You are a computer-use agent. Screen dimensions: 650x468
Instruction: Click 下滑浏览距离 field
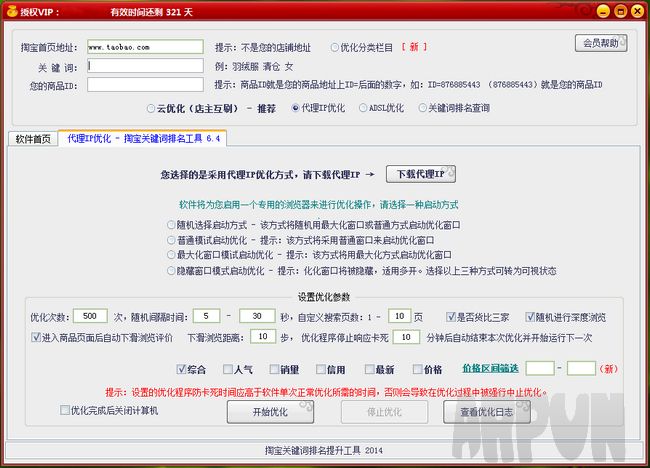click(x=263, y=337)
